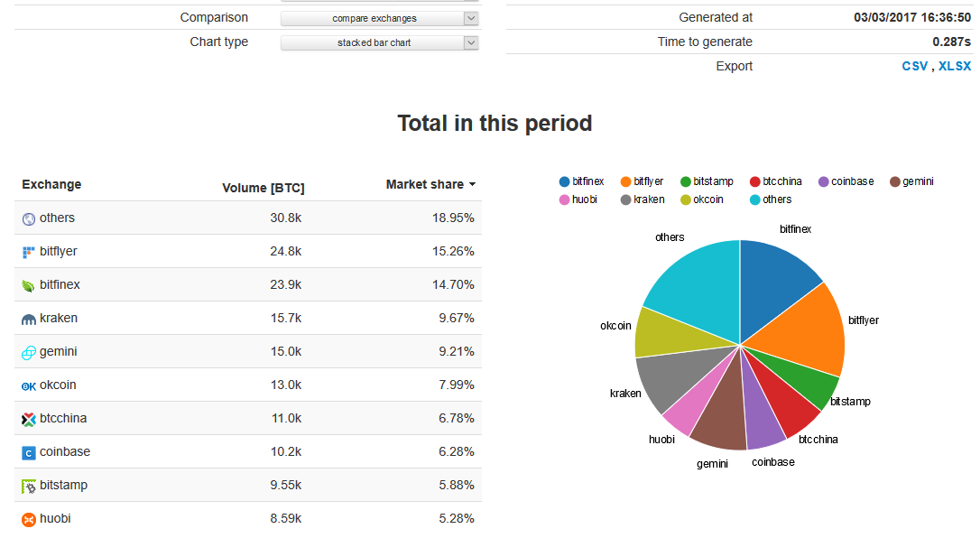Click the 15.0k volume cell
The height and width of the screenshot is (538, 980).
pos(286,352)
